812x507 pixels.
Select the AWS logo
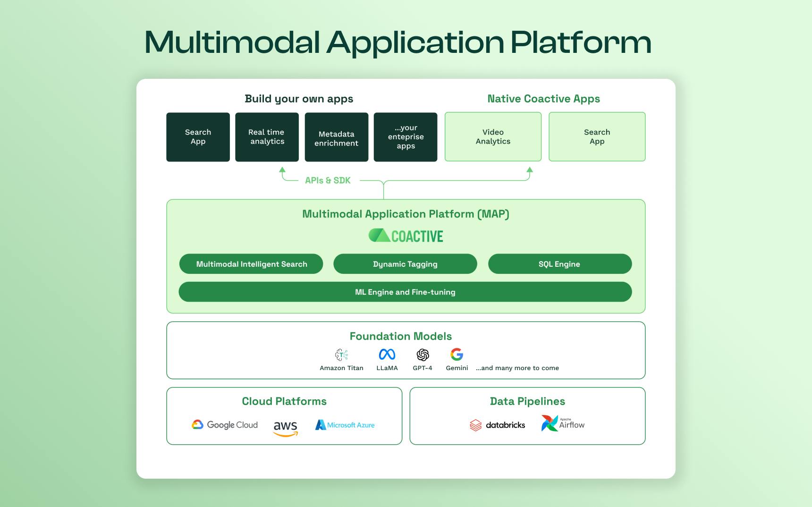point(285,425)
